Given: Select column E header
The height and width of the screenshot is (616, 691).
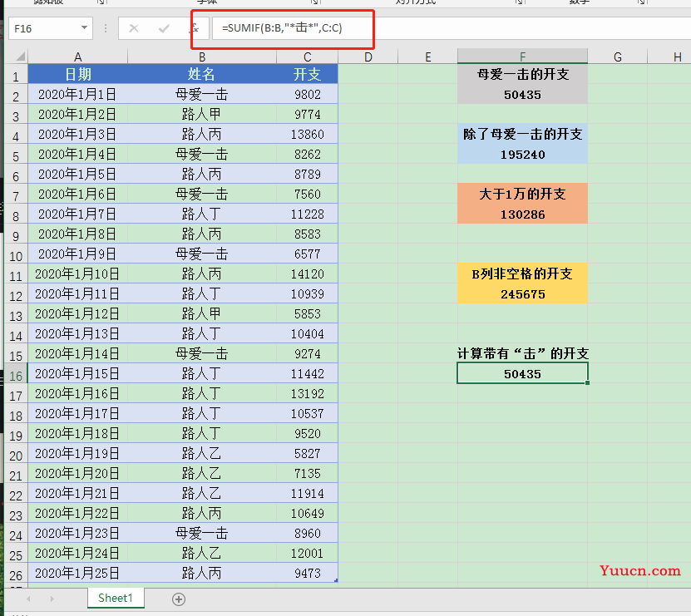Looking at the screenshot, I should tap(427, 57).
